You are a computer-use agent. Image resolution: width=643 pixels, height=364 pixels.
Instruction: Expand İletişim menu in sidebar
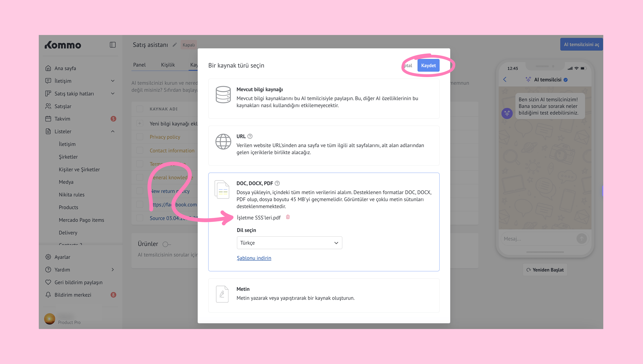(113, 81)
